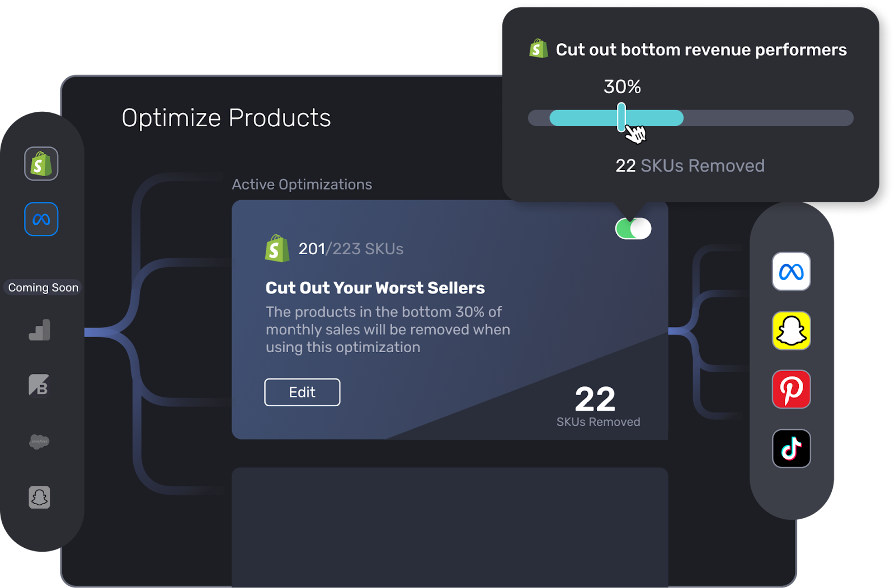Click the TikTok icon in the right panel
This screenshot has width=895, height=588.
791,449
